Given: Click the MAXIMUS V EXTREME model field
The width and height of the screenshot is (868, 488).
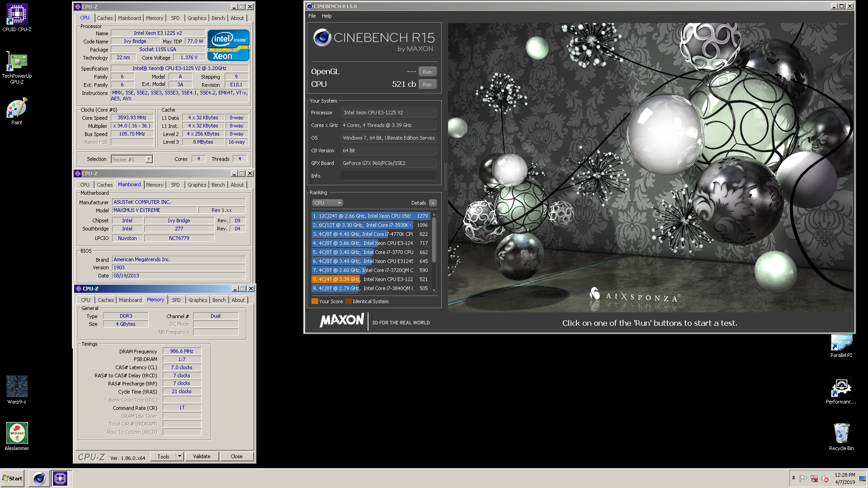Looking at the screenshot, I should click(155, 210).
